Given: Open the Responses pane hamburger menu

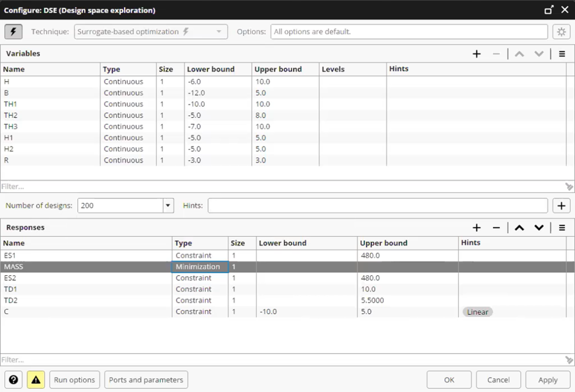Looking at the screenshot, I should [562, 228].
